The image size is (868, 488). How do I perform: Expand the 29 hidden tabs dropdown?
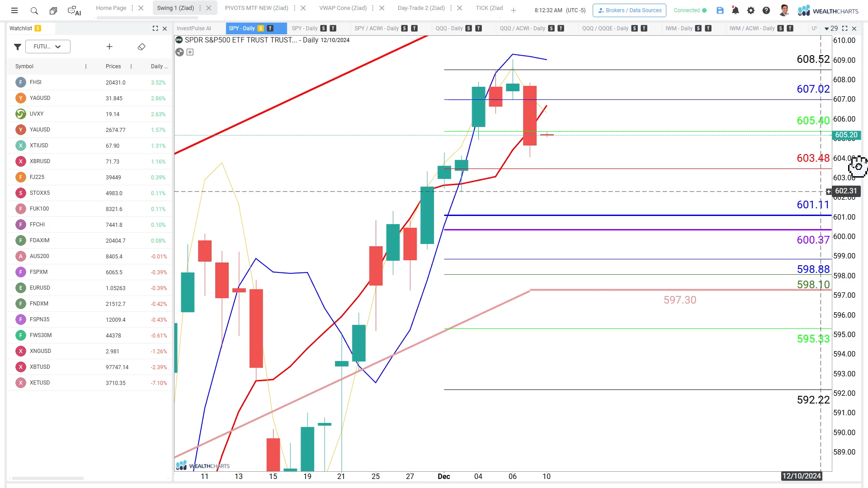[x=831, y=28]
